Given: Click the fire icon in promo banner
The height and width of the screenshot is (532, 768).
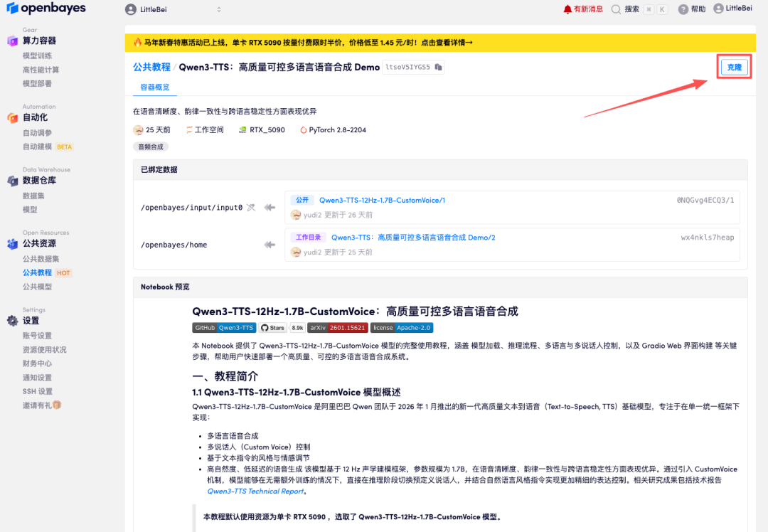Looking at the screenshot, I should (138, 43).
